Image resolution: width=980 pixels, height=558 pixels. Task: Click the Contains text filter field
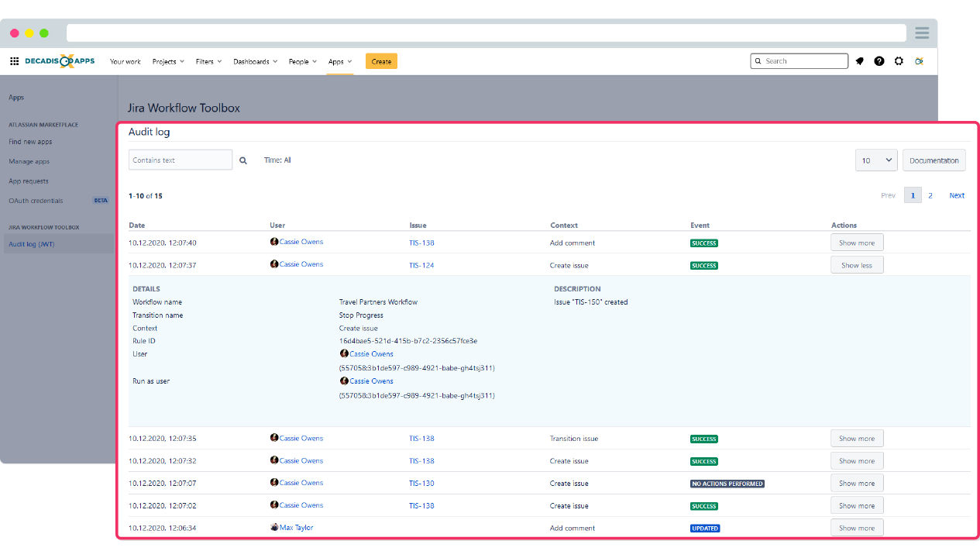pyautogui.click(x=181, y=160)
